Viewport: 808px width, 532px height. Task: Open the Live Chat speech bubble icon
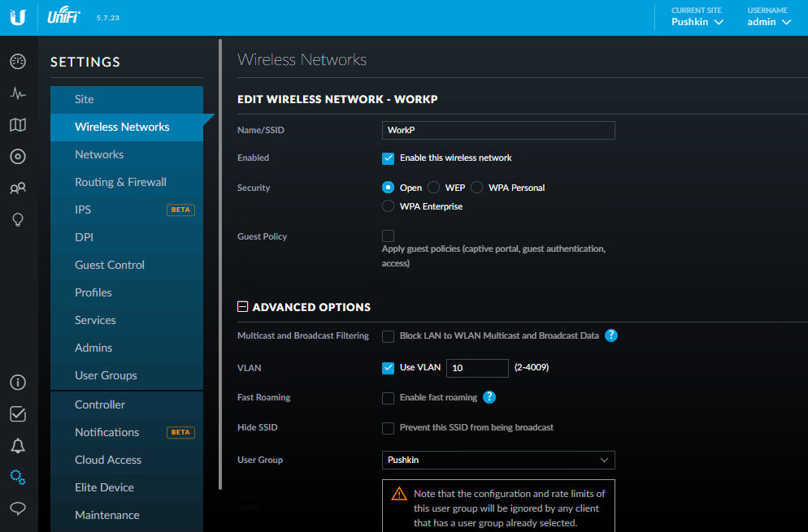click(18, 508)
